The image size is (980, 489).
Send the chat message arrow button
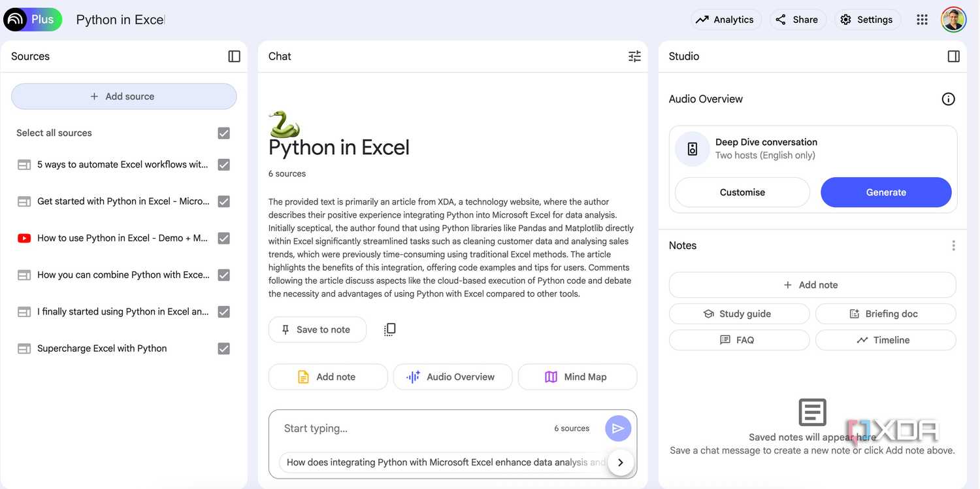click(618, 429)
